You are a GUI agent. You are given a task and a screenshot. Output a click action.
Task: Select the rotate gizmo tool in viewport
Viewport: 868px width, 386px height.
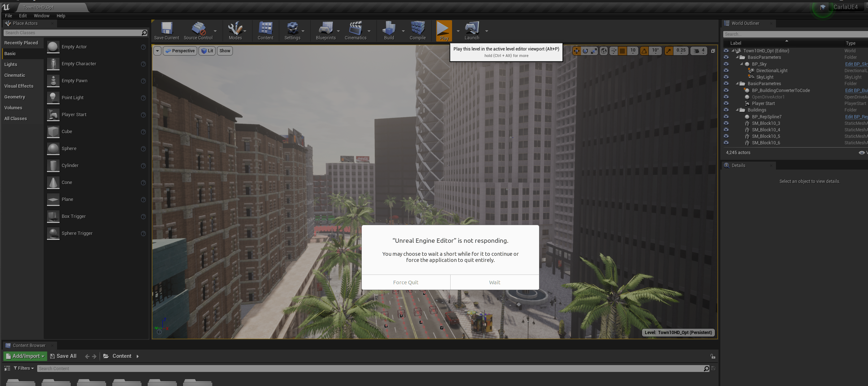(x=585, y=51)
